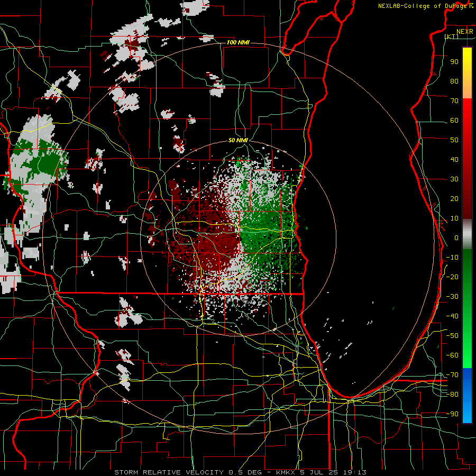Image resolution: width=476 pixels, height=476 pixels.
Task: Click the -60 value on velocity scale
Action: coord(452,355)
